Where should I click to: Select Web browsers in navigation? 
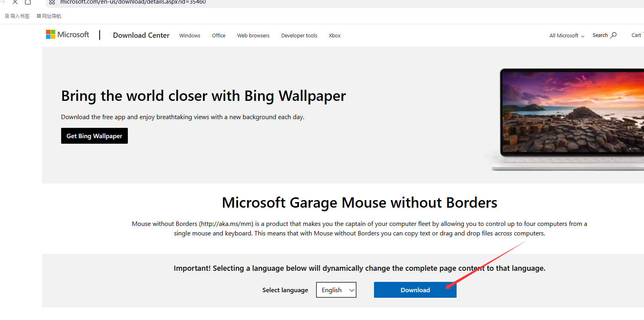click(x=253, y=36)
